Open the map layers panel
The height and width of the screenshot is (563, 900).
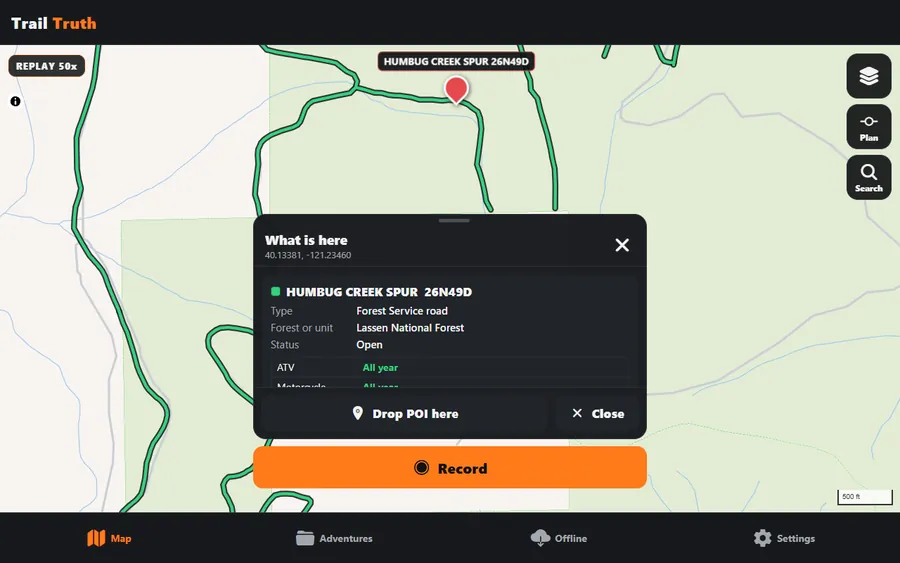pyautogui.click(x=868, y=76)
